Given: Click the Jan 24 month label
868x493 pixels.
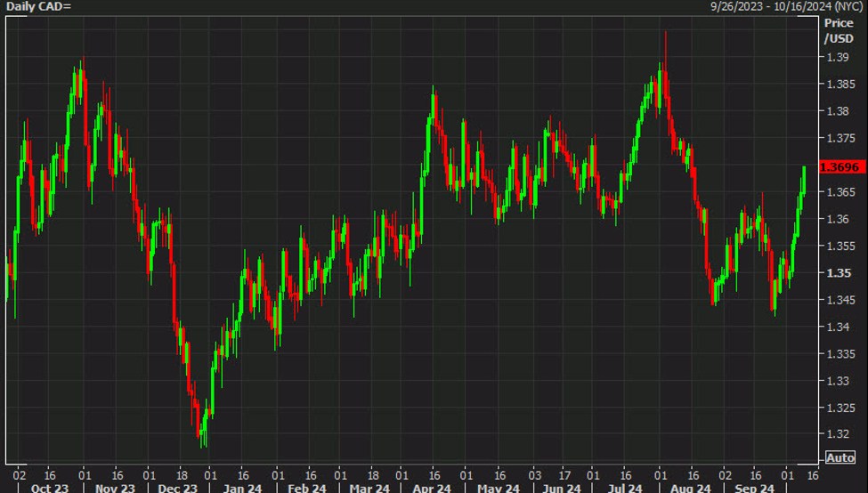Looking at the screenshot, I should 242,488.
